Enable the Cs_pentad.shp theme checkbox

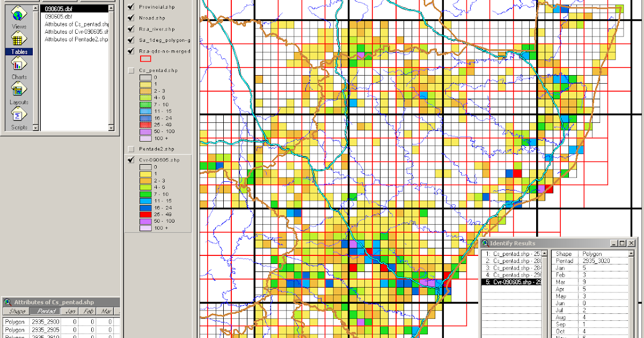[131, 70]
